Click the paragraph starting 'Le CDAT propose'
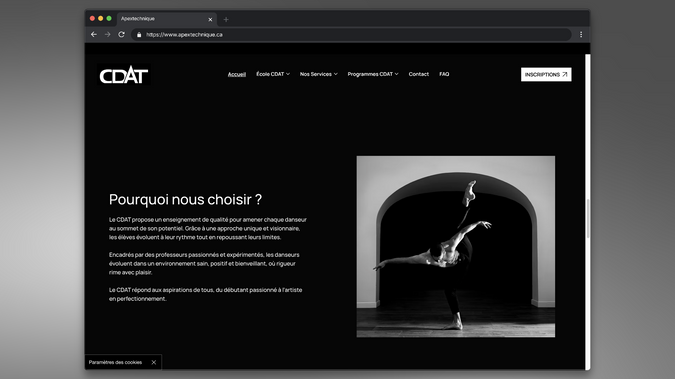 click(x=208, y=228)
